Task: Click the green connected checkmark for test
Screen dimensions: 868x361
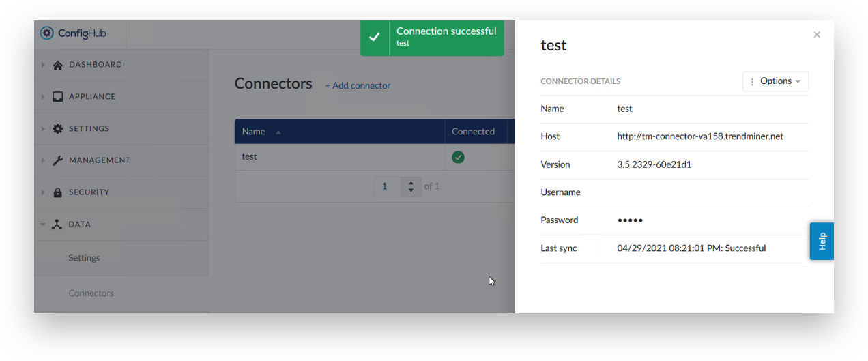Action: click(x=459, y=157)
